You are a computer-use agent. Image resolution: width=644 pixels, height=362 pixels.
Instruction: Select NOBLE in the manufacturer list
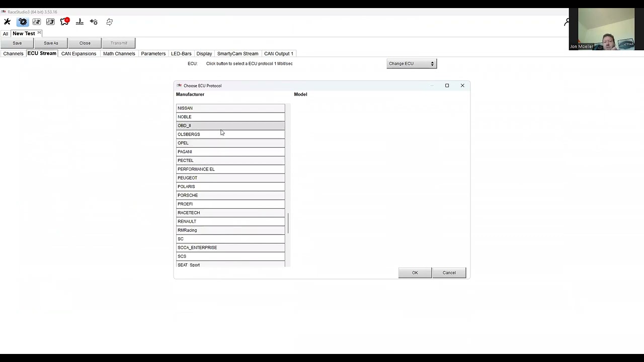[230, 117]
